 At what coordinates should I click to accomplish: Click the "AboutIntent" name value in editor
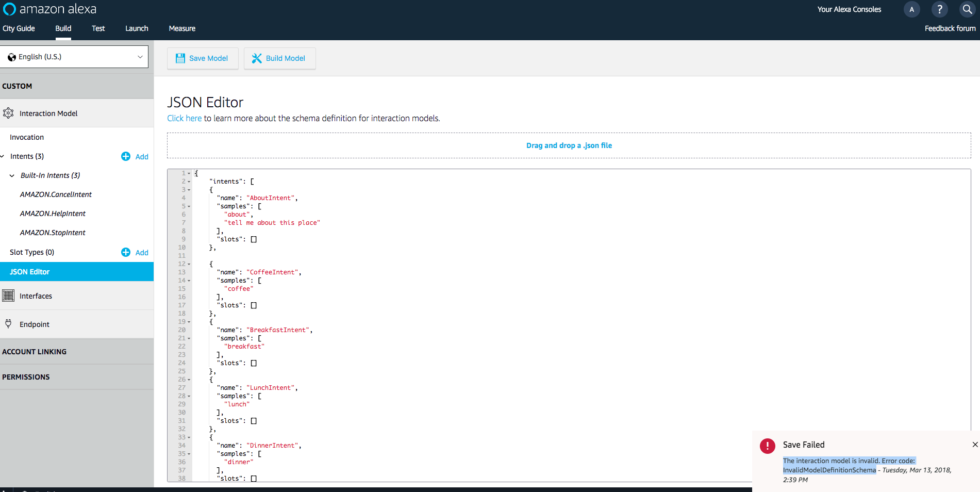tap(270, 198)
